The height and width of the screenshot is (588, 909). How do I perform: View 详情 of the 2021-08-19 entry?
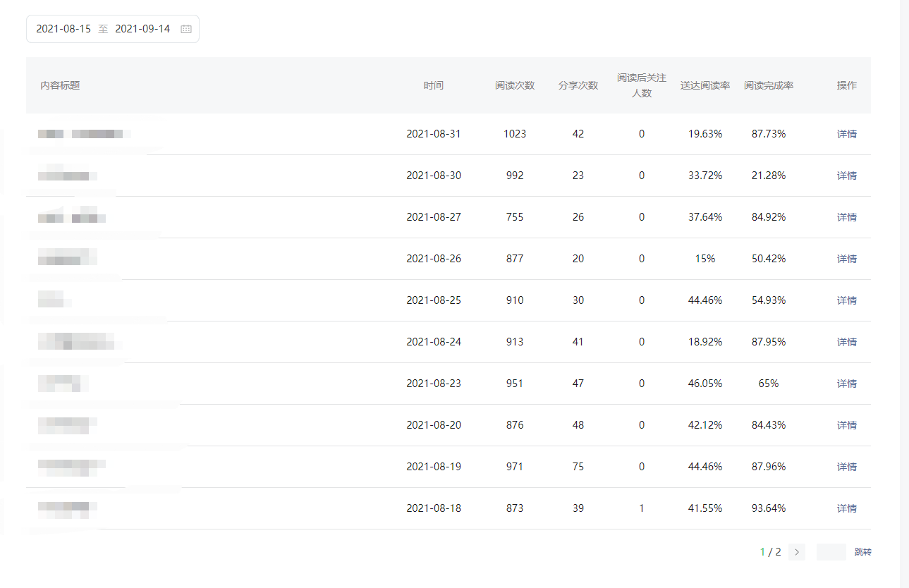(x=846, y=467)
